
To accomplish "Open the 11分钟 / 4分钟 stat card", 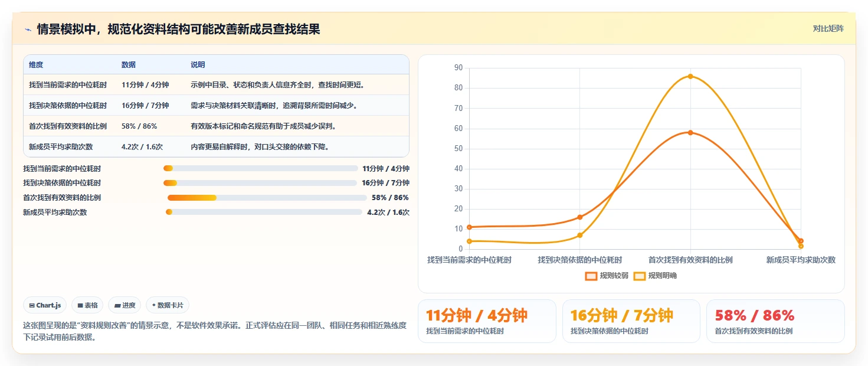I will (487, 321).
